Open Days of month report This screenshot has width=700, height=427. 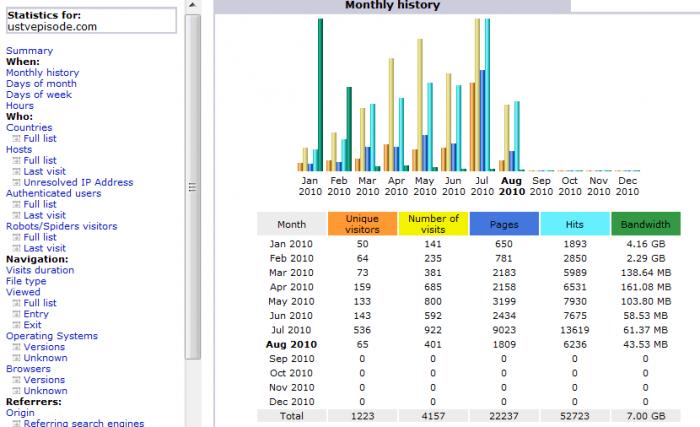[41, 84]
